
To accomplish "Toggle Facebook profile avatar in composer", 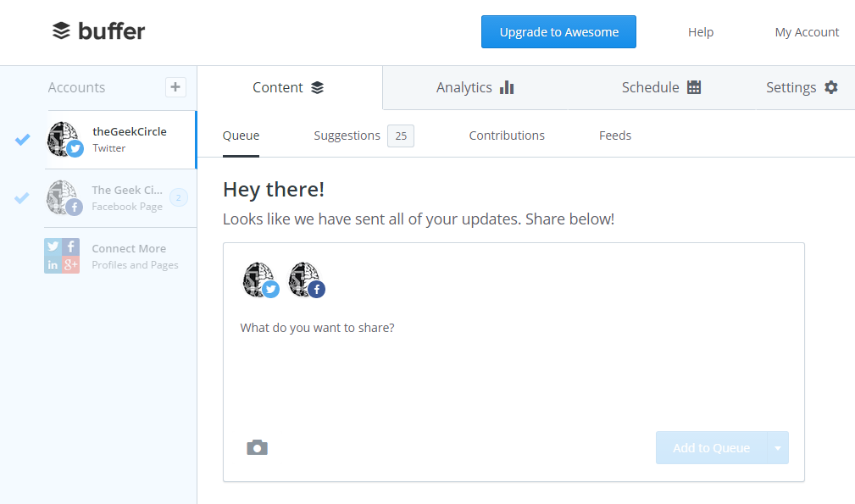I will 307,280.
